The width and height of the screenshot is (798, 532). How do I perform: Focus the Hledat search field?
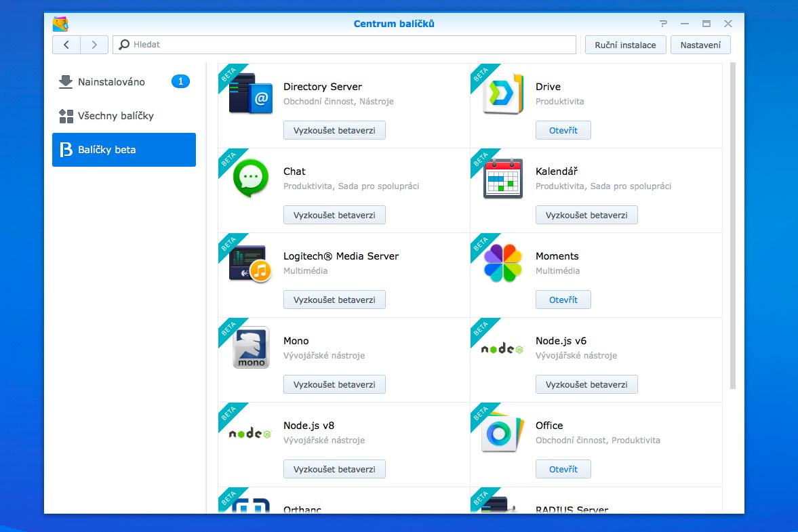[346, 45]
